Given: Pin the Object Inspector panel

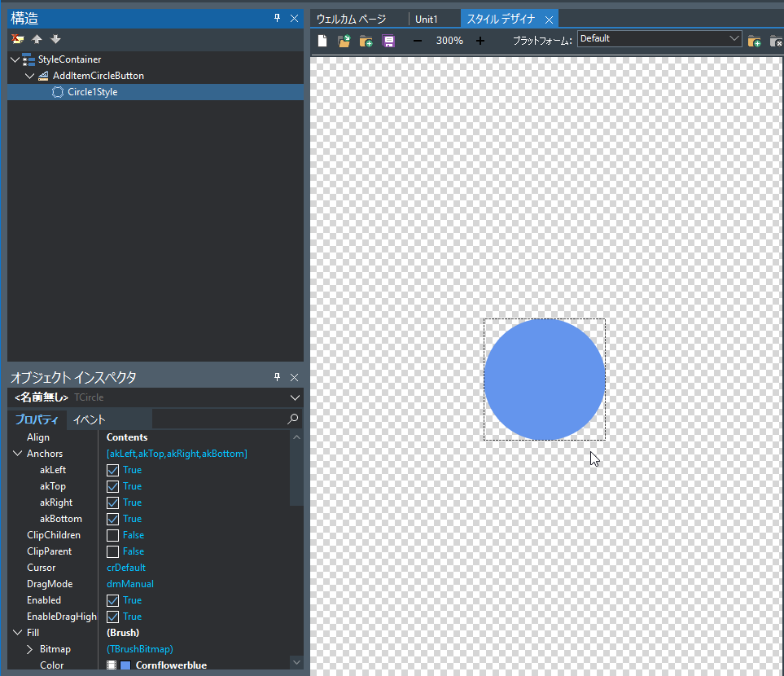Looking at the screenshot, I should (x=278, y=377).
